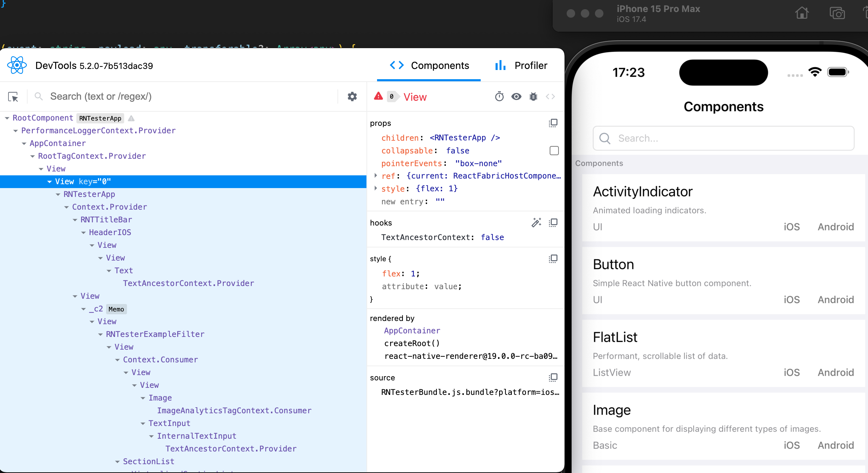Image resolution: width=868 pixels, height=473 pixels.
Task: Click the warning icon next to RNTesterApp badge
Action: (x=131, y=118)
